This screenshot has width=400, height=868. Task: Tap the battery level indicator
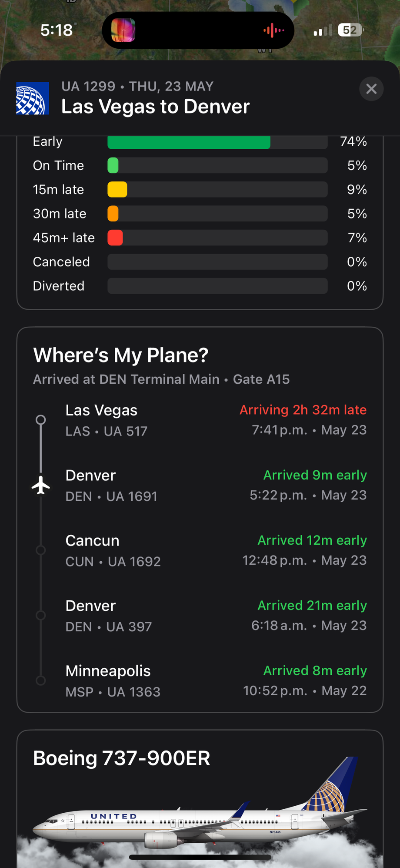(350, 30)
